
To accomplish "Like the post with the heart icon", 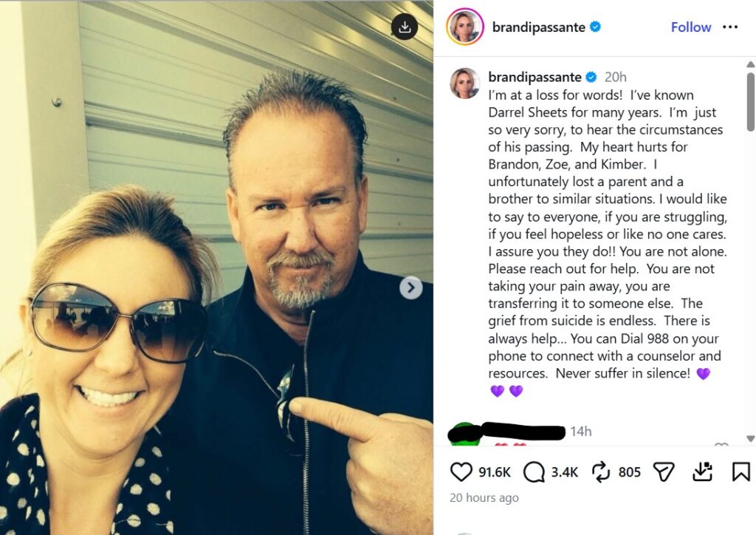I will point(461,471).
